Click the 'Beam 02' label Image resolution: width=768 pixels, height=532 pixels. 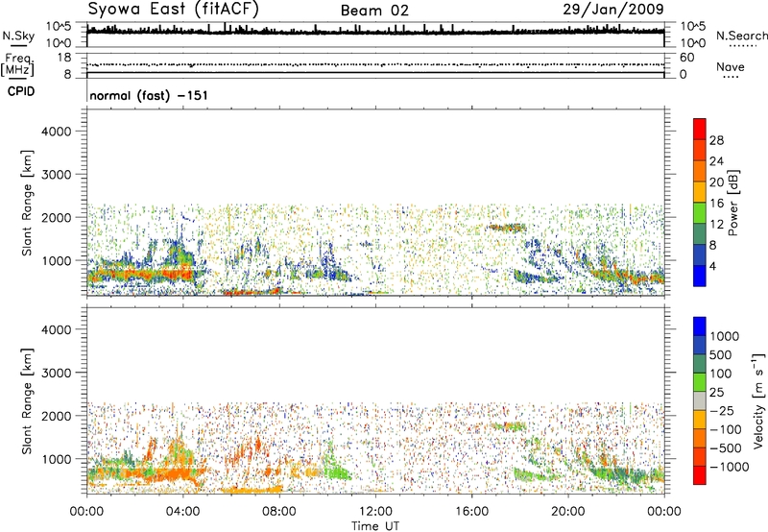tap(374, 11)
